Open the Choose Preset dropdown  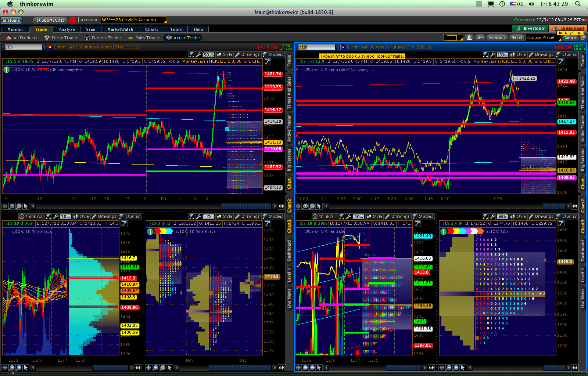(x=543, y=37)
